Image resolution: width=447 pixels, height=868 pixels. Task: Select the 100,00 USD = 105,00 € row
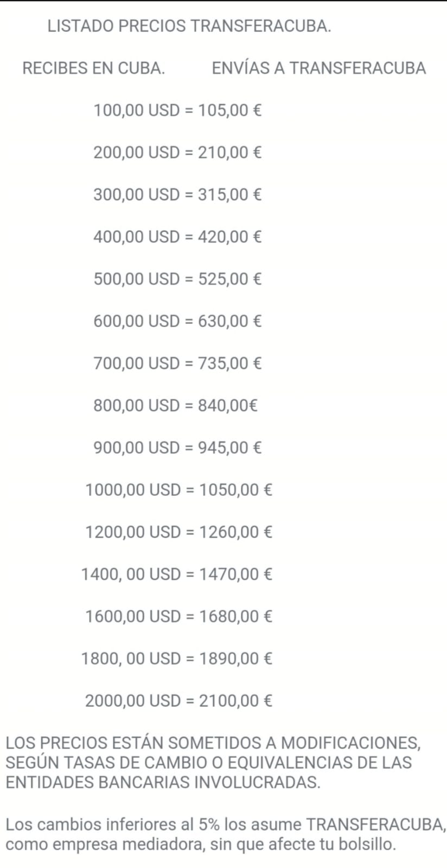177,111
